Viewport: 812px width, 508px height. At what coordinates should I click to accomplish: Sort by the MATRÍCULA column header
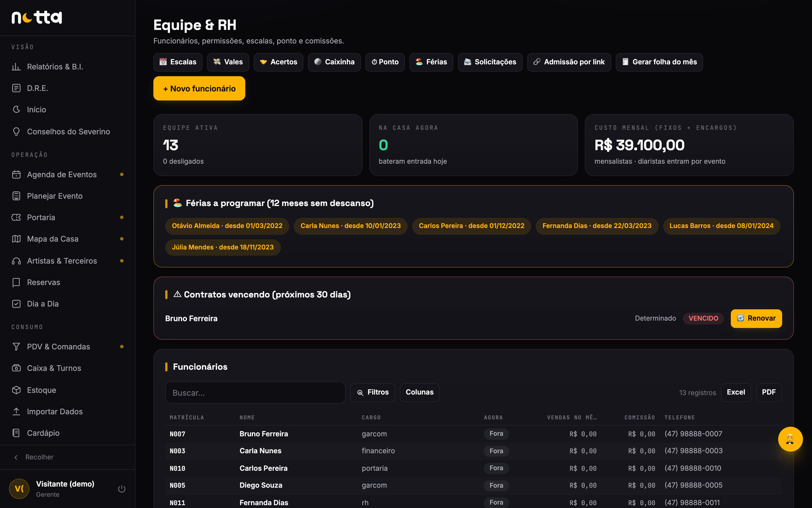[187, 417]
